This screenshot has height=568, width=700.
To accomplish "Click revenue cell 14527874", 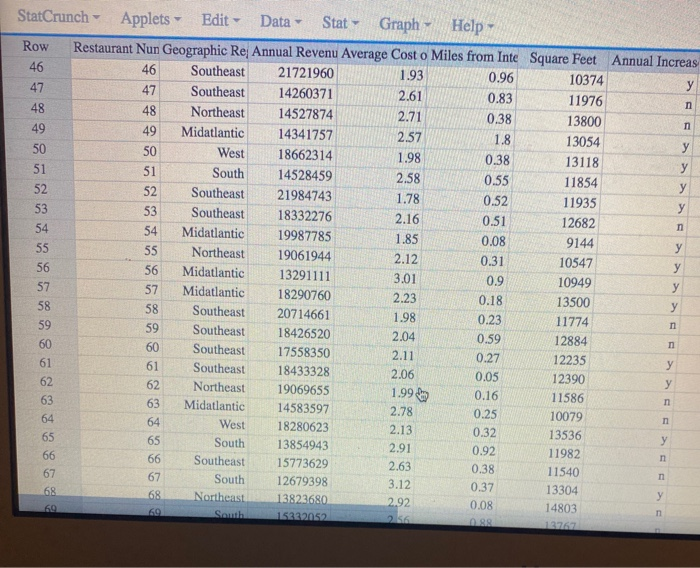I will [x=305, y=114].
